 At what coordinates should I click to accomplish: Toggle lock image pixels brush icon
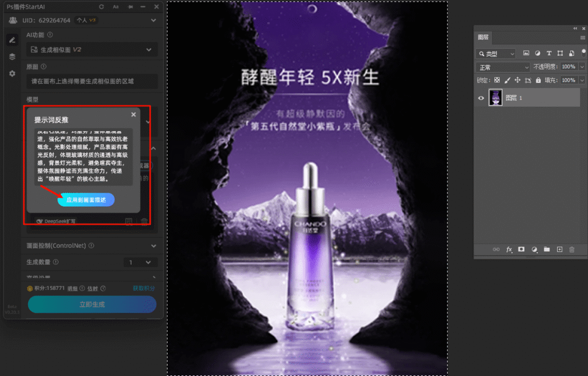tap(508, 80)
